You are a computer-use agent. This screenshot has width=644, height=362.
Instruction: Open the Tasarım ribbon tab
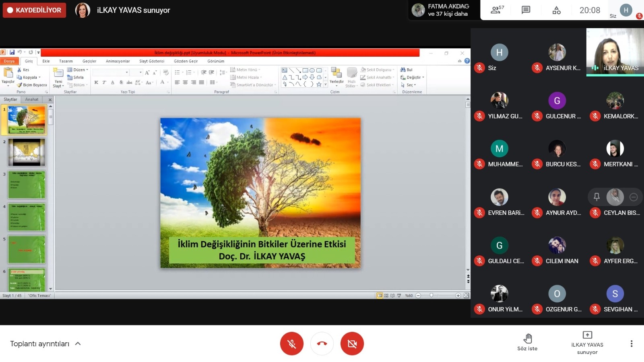point(65,61)
